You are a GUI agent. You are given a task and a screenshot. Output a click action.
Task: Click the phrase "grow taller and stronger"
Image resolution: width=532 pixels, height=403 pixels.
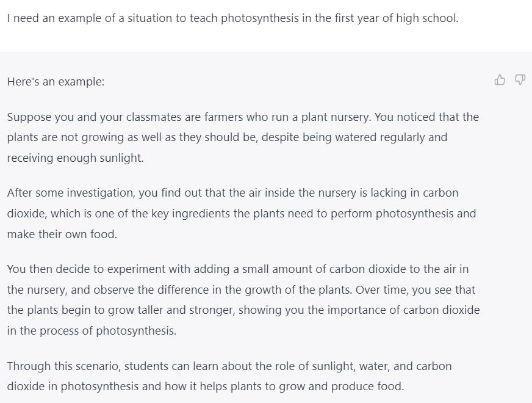point(173,310)
